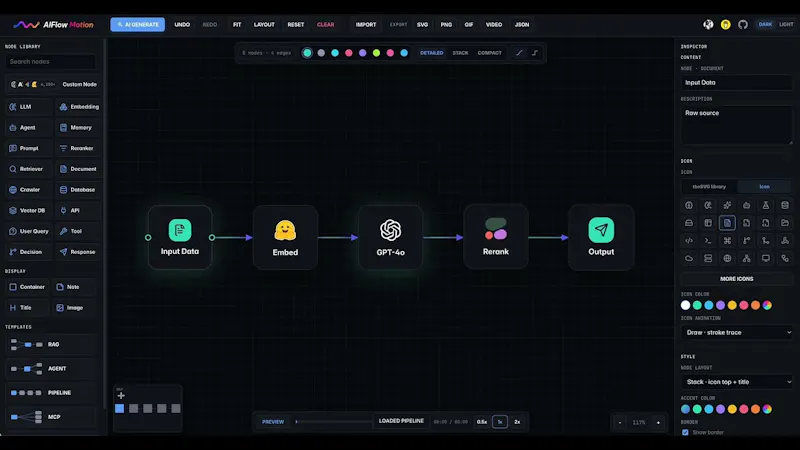
Task: Zoom in with the plus button
Action: point(658,422)
